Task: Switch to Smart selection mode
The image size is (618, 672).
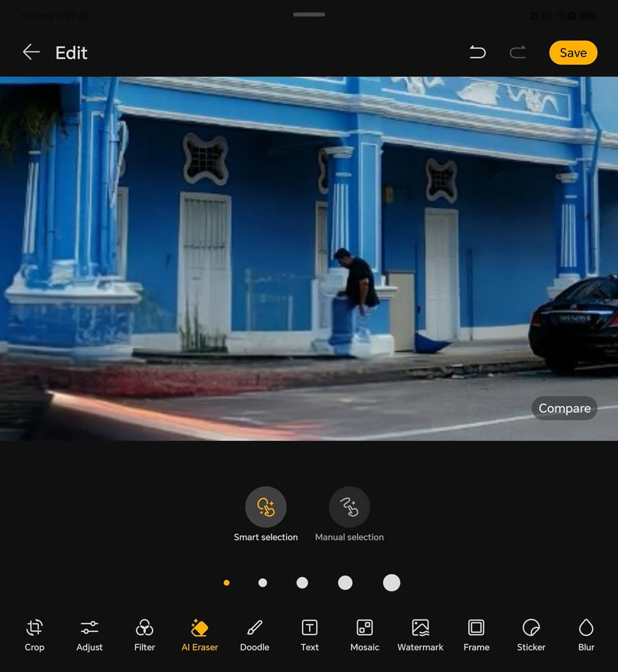Action: coord(266,507)
